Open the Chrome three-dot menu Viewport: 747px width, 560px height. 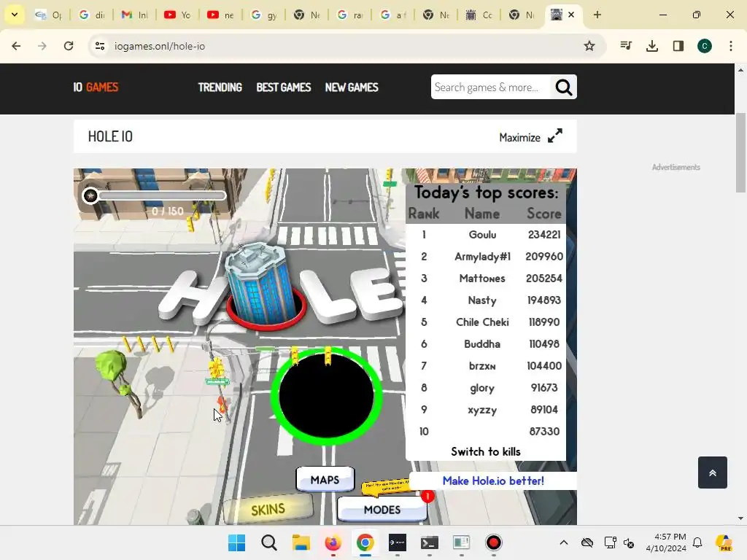click(x=731, y=46)
